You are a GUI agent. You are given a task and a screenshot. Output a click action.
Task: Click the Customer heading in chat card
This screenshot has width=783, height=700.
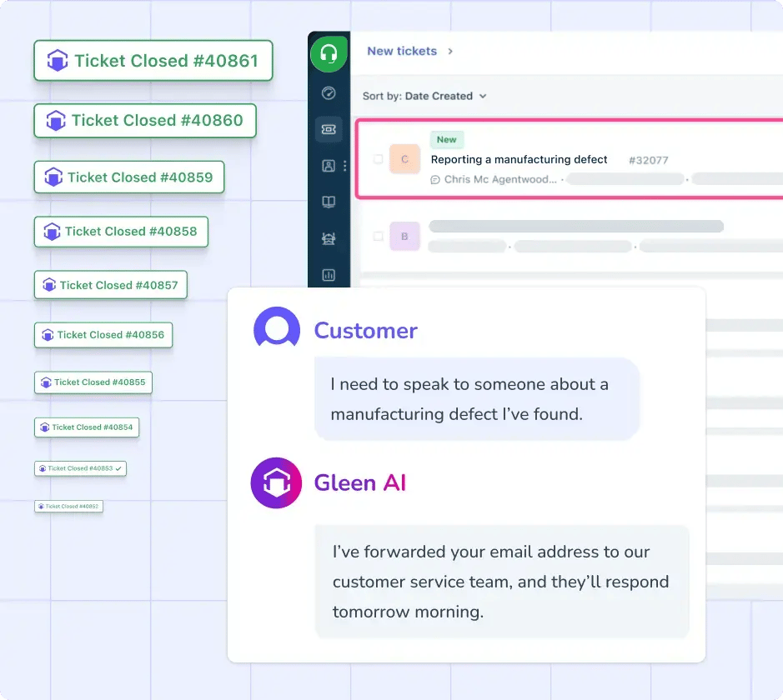coord(365,331)
